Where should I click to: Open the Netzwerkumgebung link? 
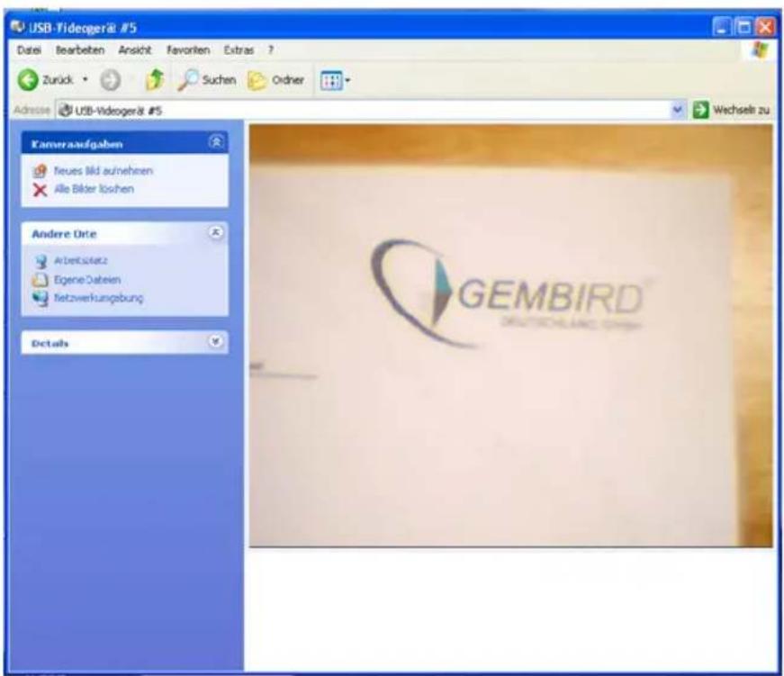coord(98,298)
